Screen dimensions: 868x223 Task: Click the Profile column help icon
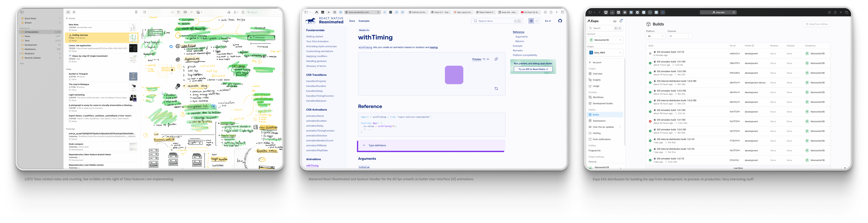(x=753, y=46)
